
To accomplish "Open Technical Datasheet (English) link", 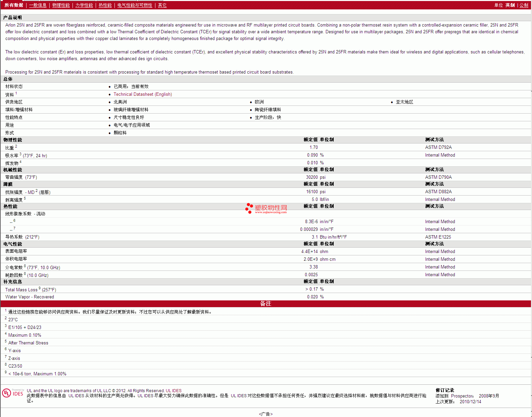I will tap(143, 94).
